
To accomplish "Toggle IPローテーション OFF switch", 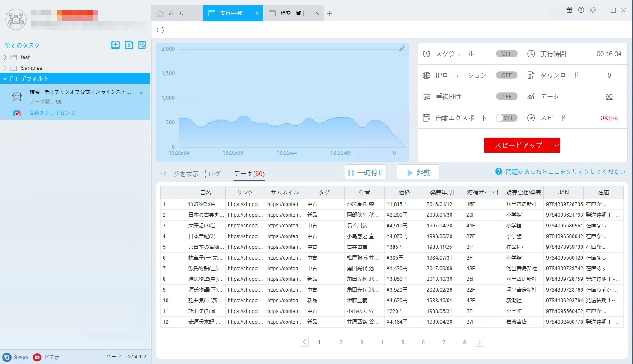I will click(x=507, y=75).
